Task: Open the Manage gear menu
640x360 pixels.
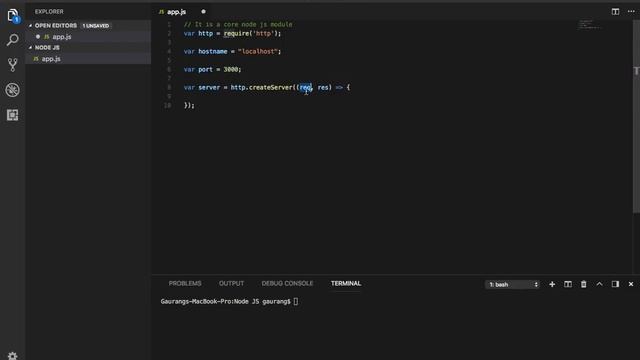Action: tap(13, 356)
